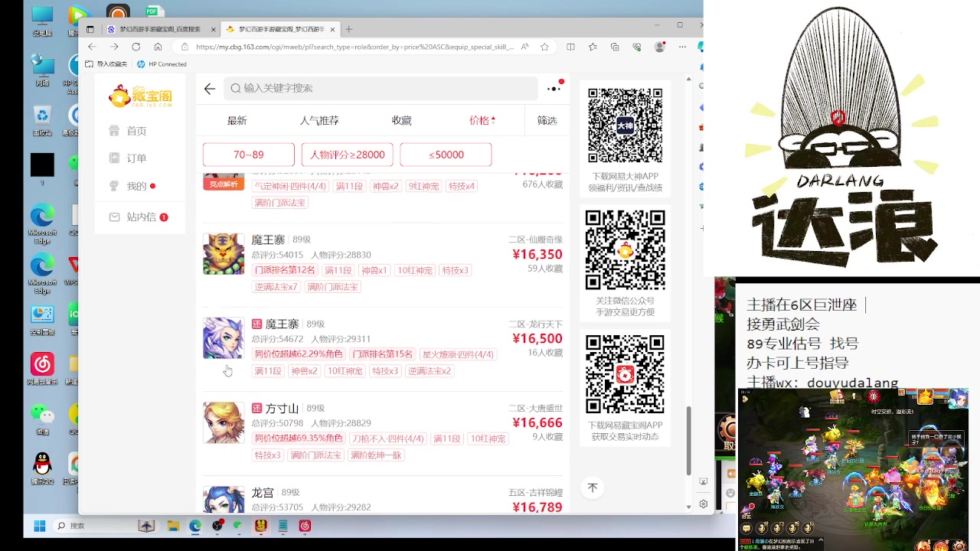Viewport: 980px width, 551px height.
Task: Toggle 价格 sort order
Action: coord(482,120)
